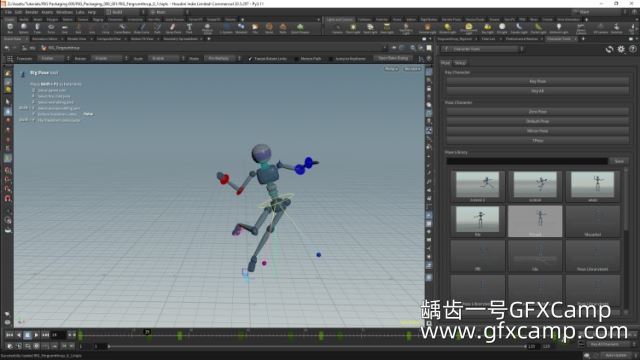Toggle the Translate Between Limbs checkbox
640x360 pixels.
pos(250,59)
